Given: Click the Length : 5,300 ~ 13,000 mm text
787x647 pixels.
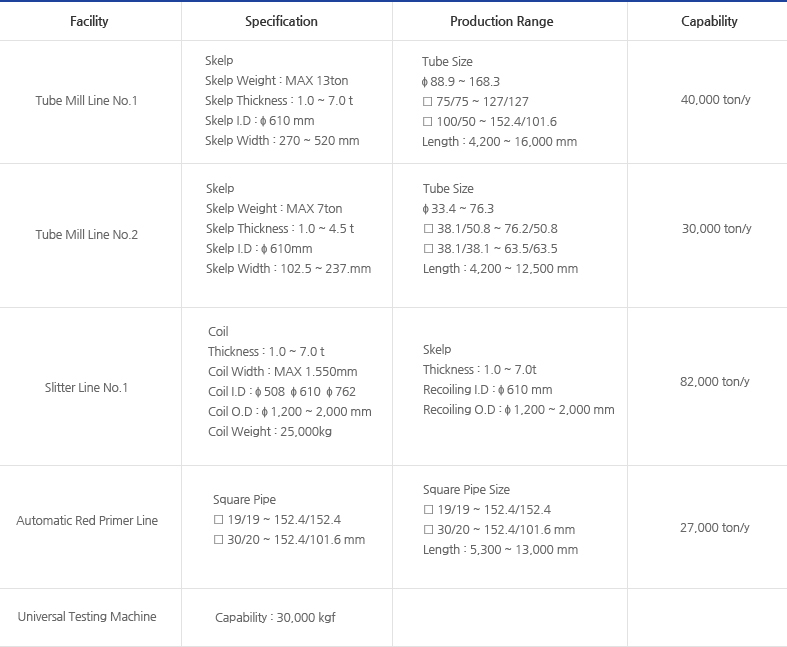Looking at the screenshot, I should pyautogui.click(x=500, y=550).
